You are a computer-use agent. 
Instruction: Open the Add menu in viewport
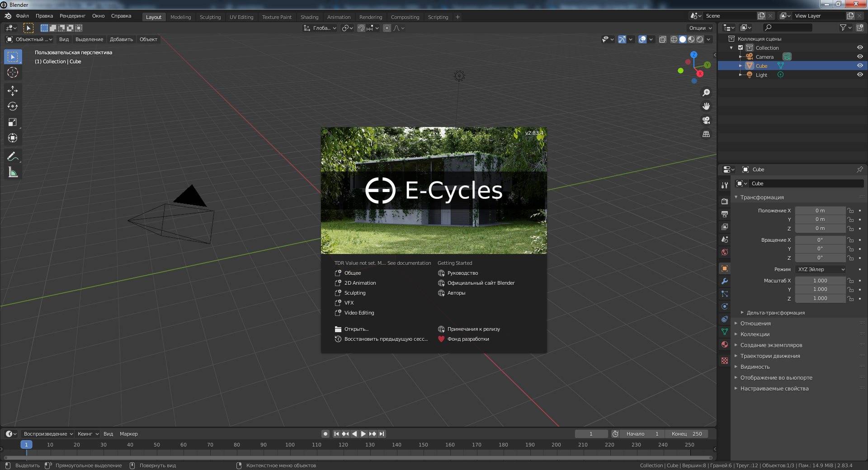click(x=121, y=39)
